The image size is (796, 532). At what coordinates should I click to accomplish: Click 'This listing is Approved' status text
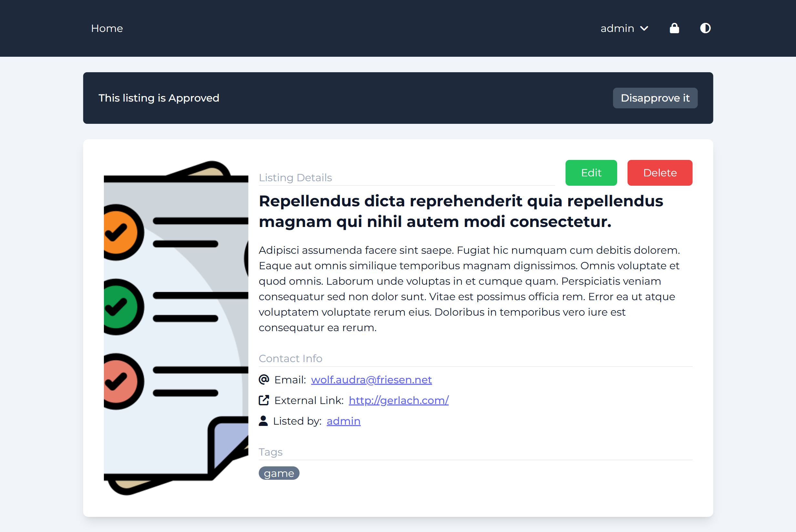point(158,98)
